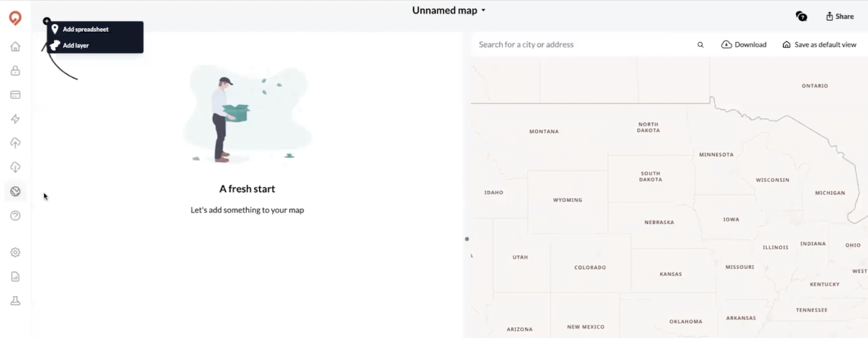
Task: Click the magnifier search icon
Action: pyautogui.click(x=700, y=45)
